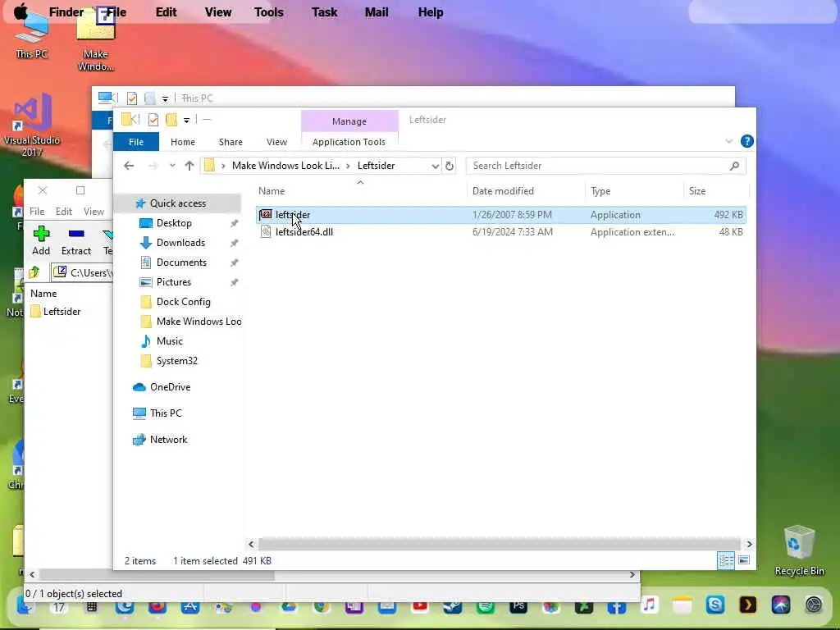This screenshot has height=630, width=840.
Task: Switch to large icons view layout
Action: [743, 560]
